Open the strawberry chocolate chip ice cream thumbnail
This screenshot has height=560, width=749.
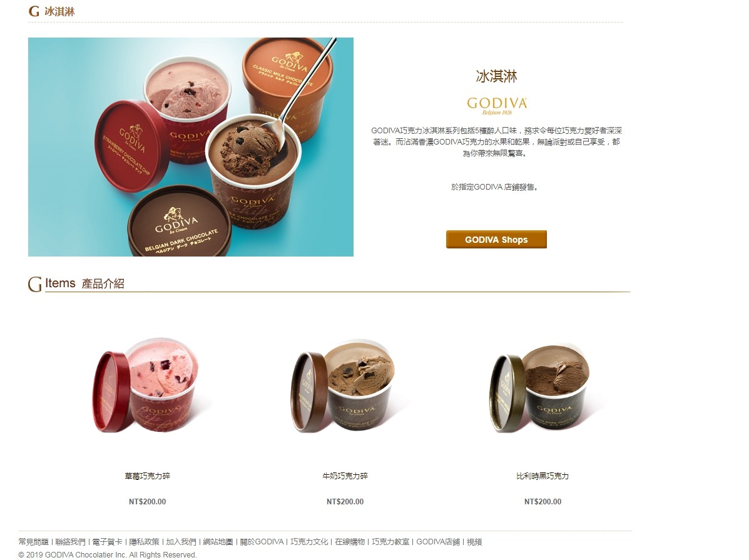click(x=148, y=387)
